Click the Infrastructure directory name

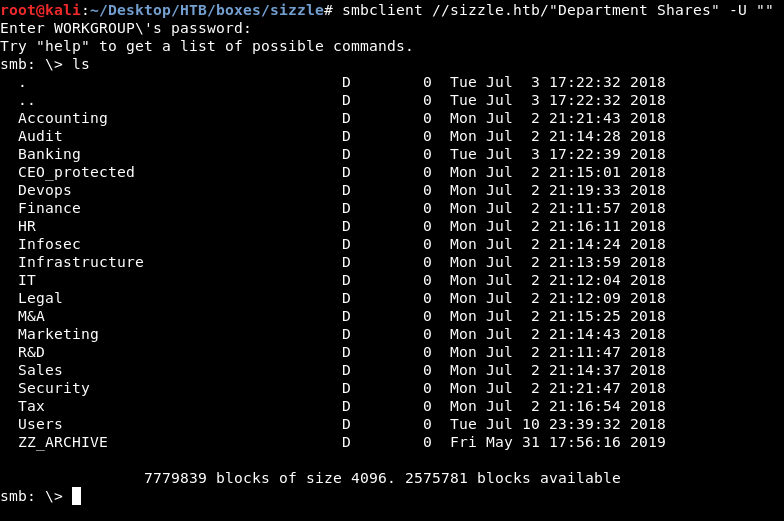tap(80, 262)
